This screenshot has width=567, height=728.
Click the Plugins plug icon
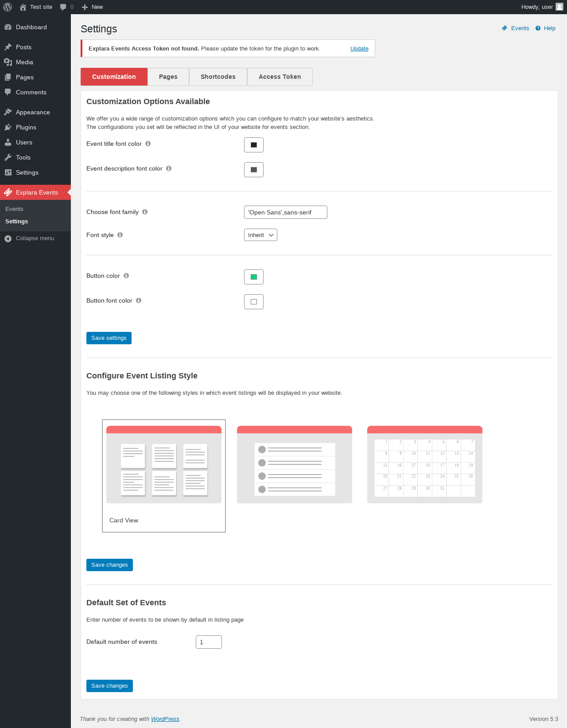8,127
